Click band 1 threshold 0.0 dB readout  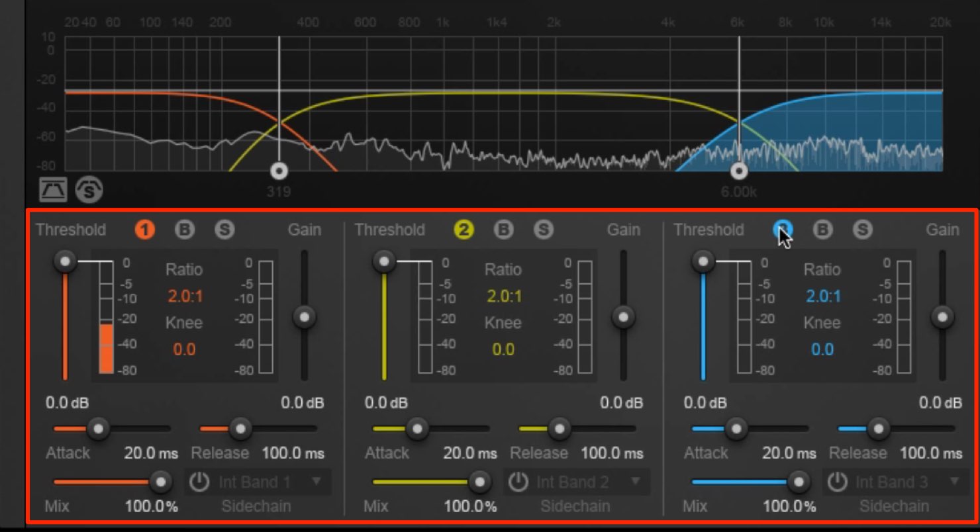coord(67,402)
